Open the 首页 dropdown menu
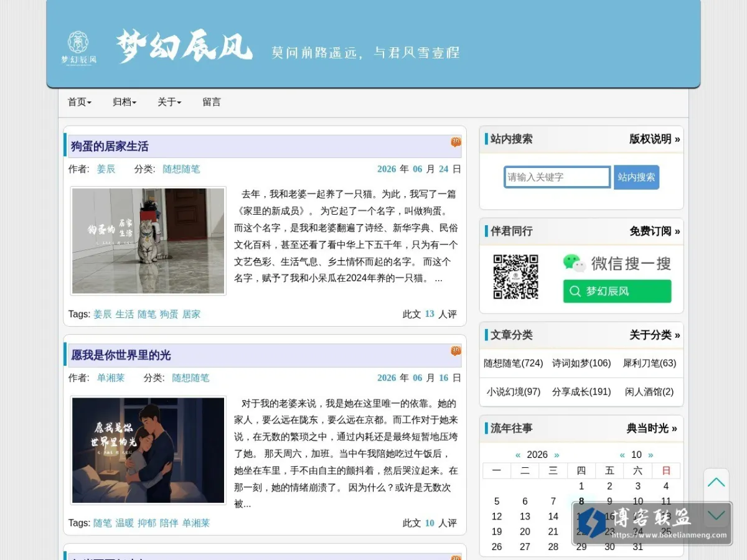This screenshot has height=560, width=747. tap(80, 102)
